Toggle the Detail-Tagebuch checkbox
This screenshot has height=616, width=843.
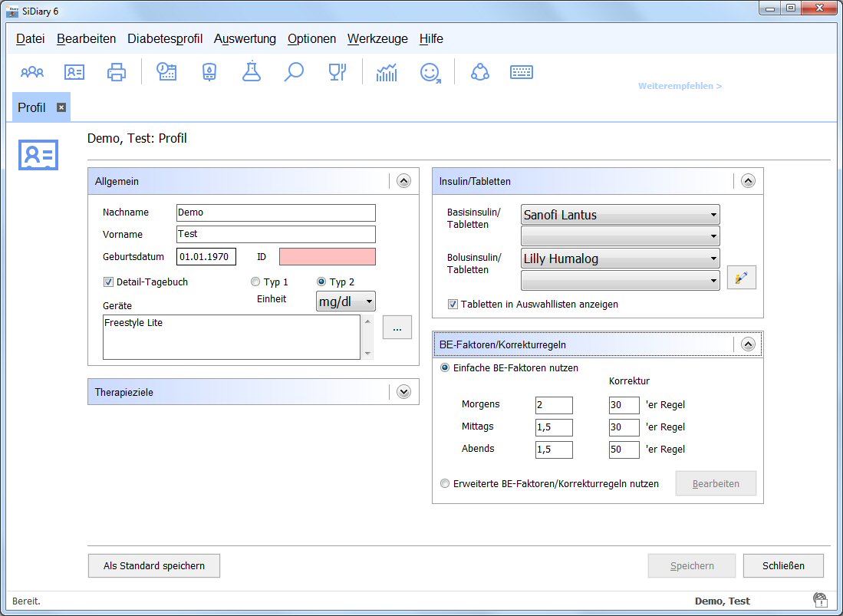click(108, 282)
